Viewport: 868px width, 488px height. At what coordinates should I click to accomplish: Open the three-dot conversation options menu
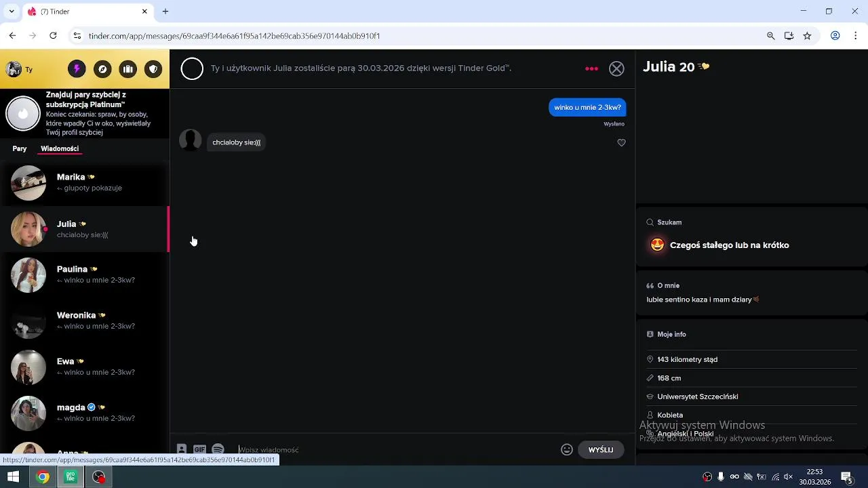(591, 68)
